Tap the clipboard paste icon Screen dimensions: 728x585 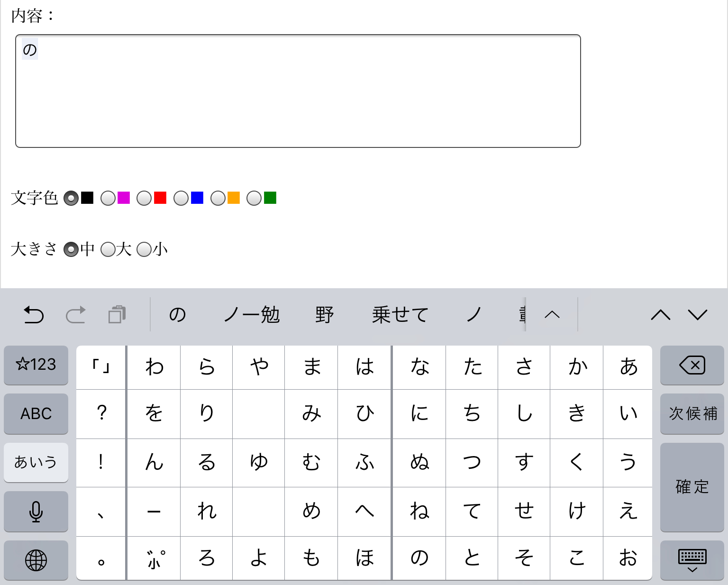(117, 314)
